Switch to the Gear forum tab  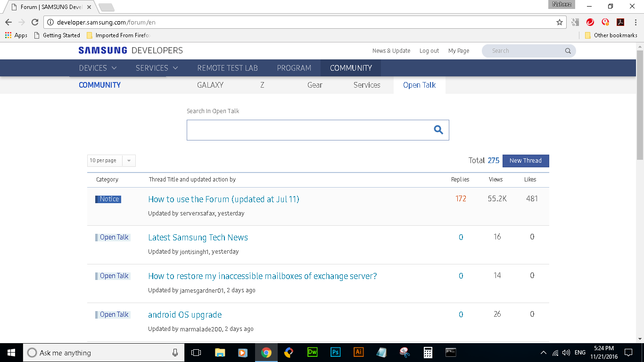click(314, 85)
